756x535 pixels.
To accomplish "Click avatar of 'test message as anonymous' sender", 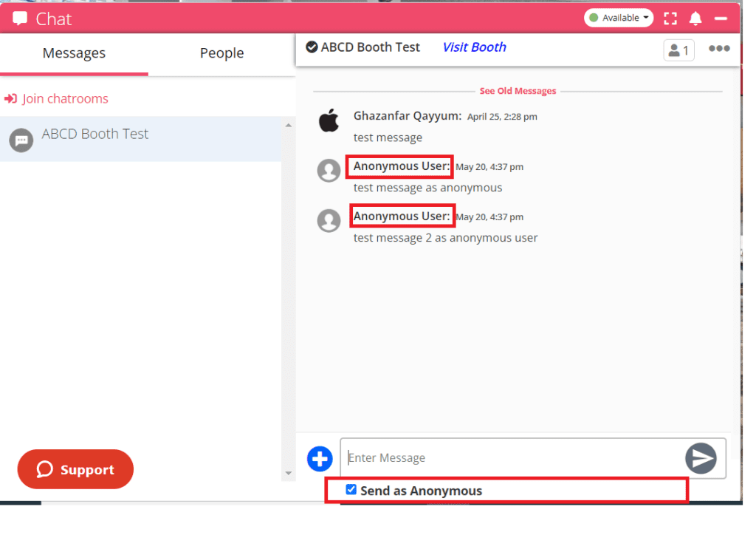I will click(x=329, y=170).
